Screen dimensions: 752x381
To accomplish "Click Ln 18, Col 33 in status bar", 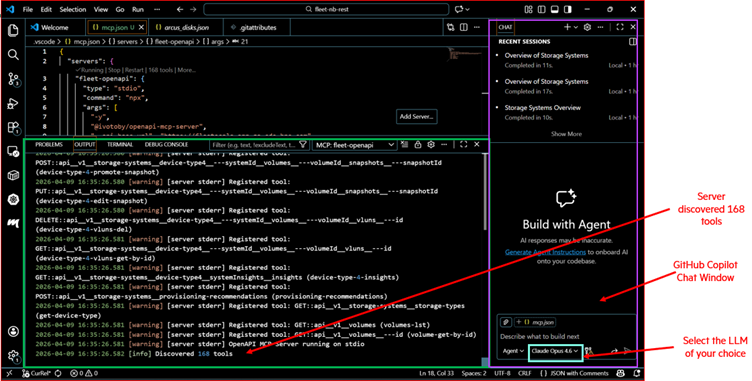I will 436,373.
